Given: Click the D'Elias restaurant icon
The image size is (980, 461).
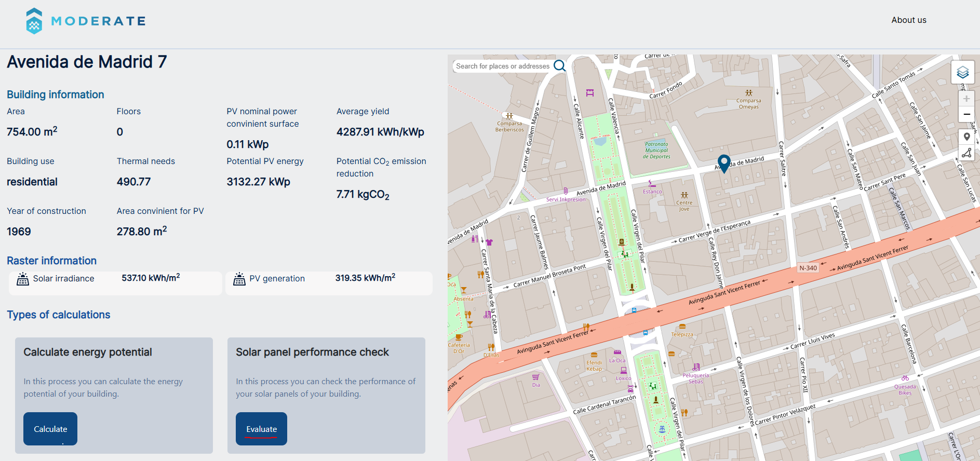Looking at the screenshot, I should [491, 347].
